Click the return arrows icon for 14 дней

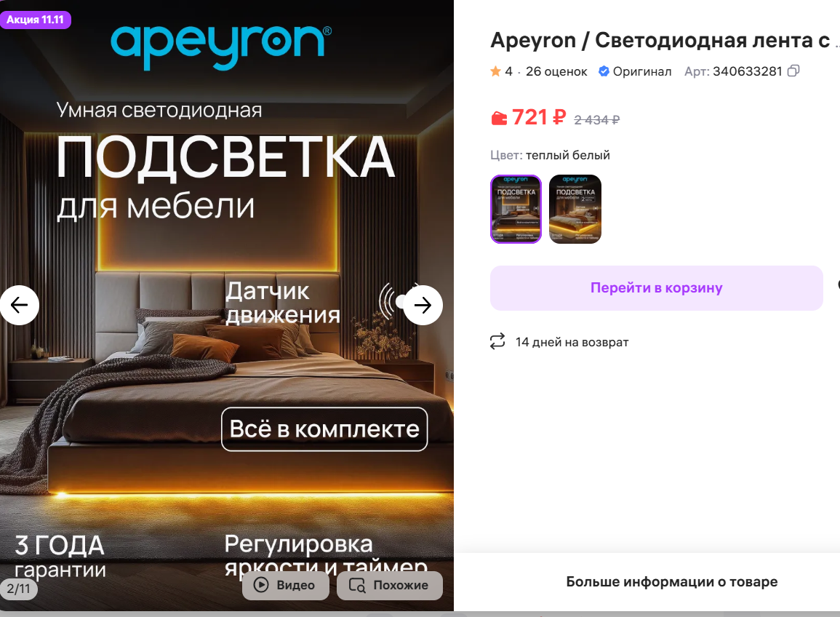tap(497, 341)
